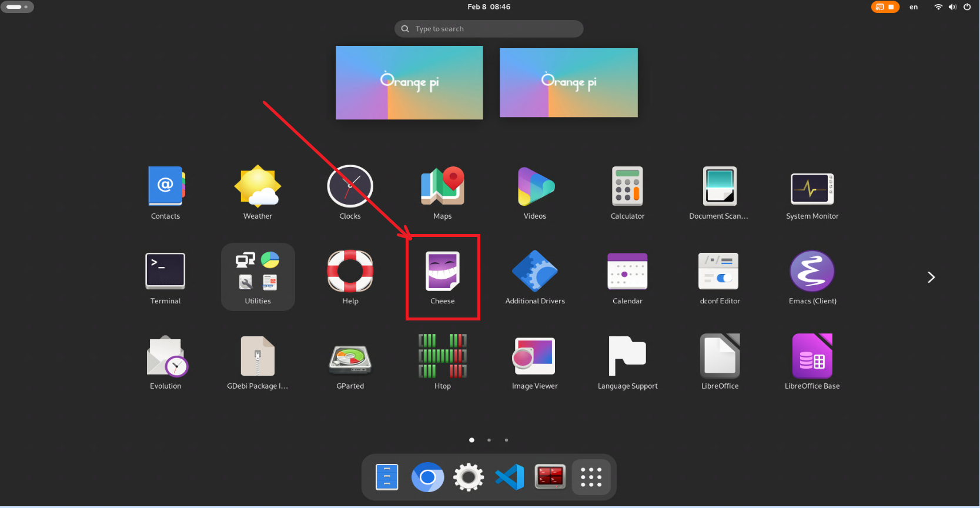Open Visual Studio Code from dock
The width and height of the screenshot is (980, 508).
510,477
